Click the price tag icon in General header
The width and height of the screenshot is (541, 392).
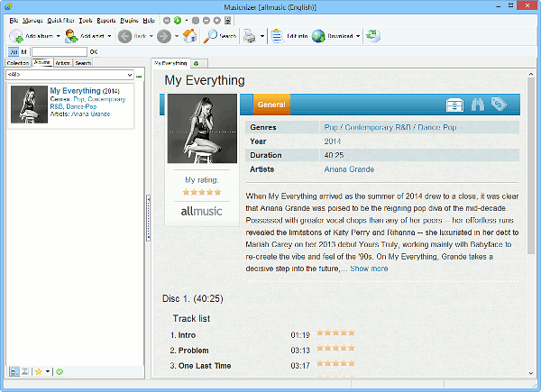499,104
